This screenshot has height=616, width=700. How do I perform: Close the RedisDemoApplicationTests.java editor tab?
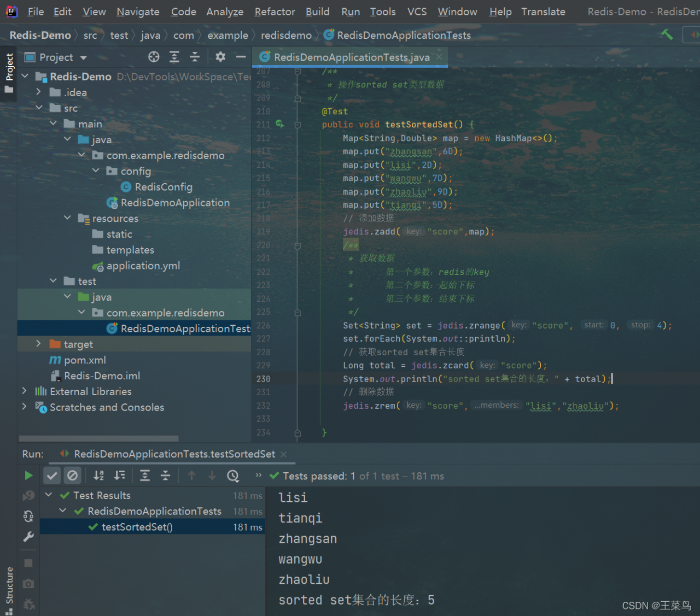pos(439,57)
